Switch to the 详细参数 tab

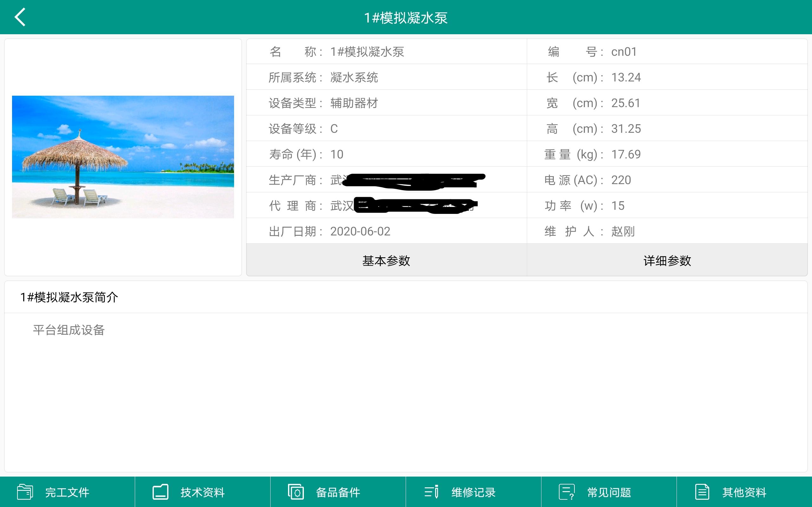pos(667,260)
